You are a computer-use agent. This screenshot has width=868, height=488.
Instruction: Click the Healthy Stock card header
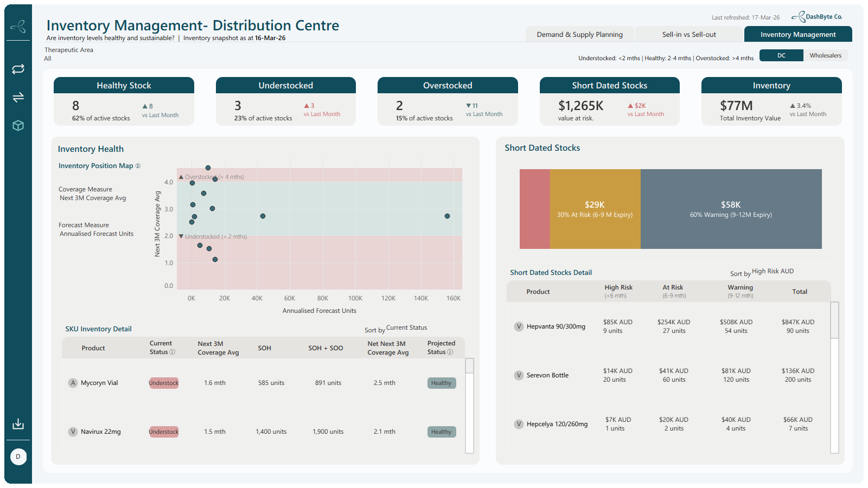pyautogui.click(x=124, y=85)
